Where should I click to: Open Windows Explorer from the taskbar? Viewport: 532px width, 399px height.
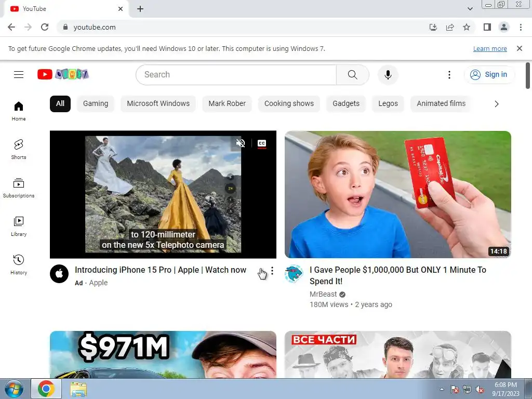pos(78,389)
